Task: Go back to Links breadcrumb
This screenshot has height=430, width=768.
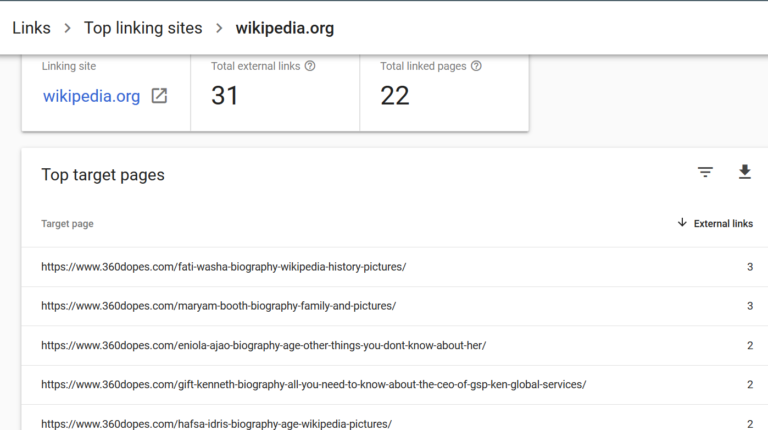Action: tap(31, 28)
